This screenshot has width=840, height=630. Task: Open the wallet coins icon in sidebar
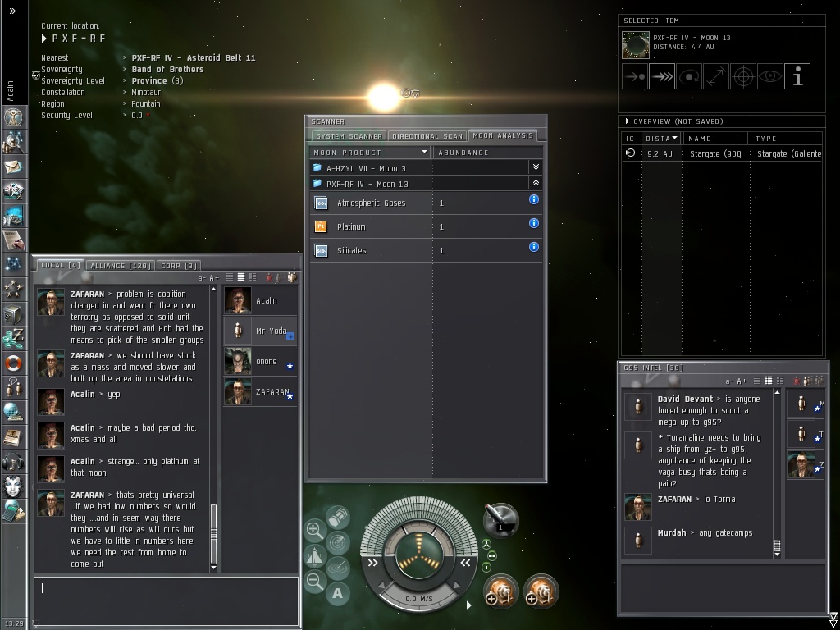pyautogui.click(x=13, y=338)
